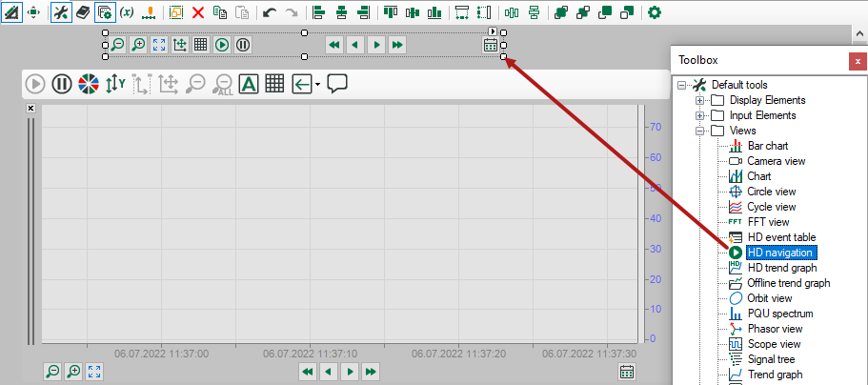Screen dimensions: 868x385
Task: Open calendar in selected HD navigation bar
Action: (x=491, y=45)
